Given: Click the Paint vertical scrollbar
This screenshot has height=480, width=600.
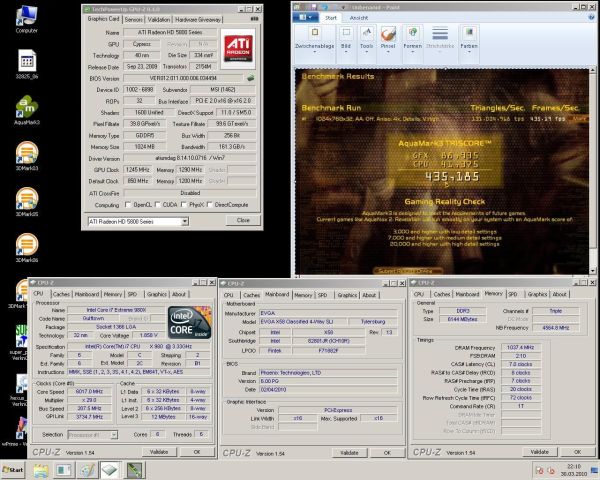Looking at the screenshot, I should pyautogui.click(x=593, y=170).
